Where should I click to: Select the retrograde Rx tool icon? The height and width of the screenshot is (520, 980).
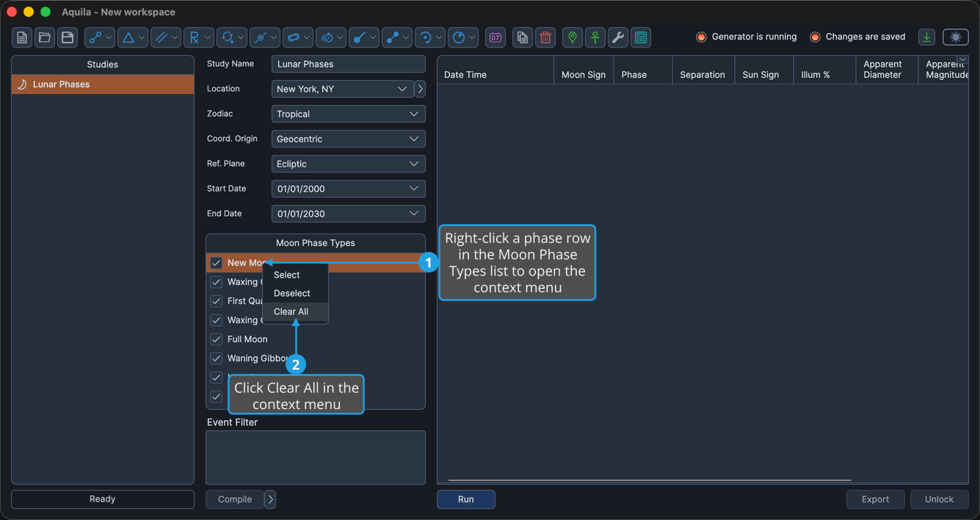click(x=195, y=37)
